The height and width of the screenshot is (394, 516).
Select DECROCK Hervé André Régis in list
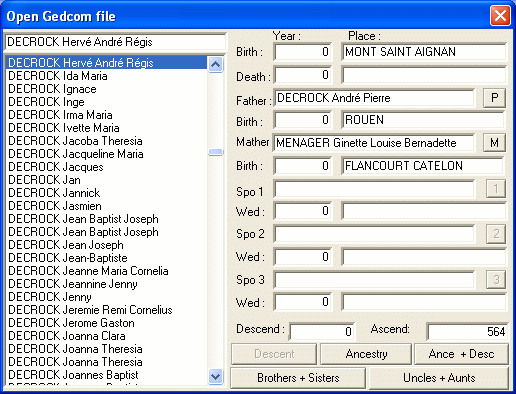(x=107, y=63)
